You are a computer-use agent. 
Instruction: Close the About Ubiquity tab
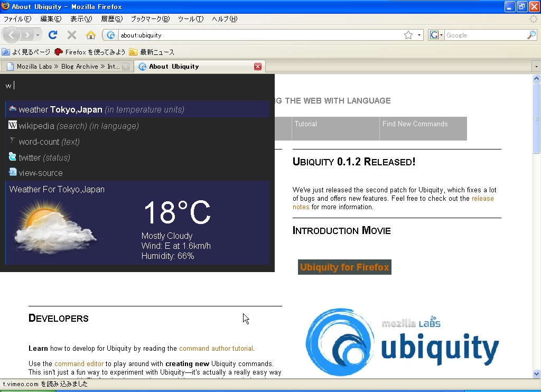[x=258, y=67]
